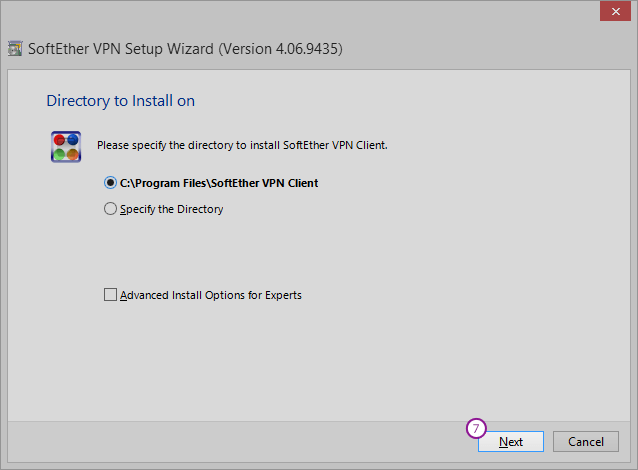This screenshot has width=638, height=470.
Task: Click the 'Please specify the directory' instruction text
Action: tap(242, 145)
